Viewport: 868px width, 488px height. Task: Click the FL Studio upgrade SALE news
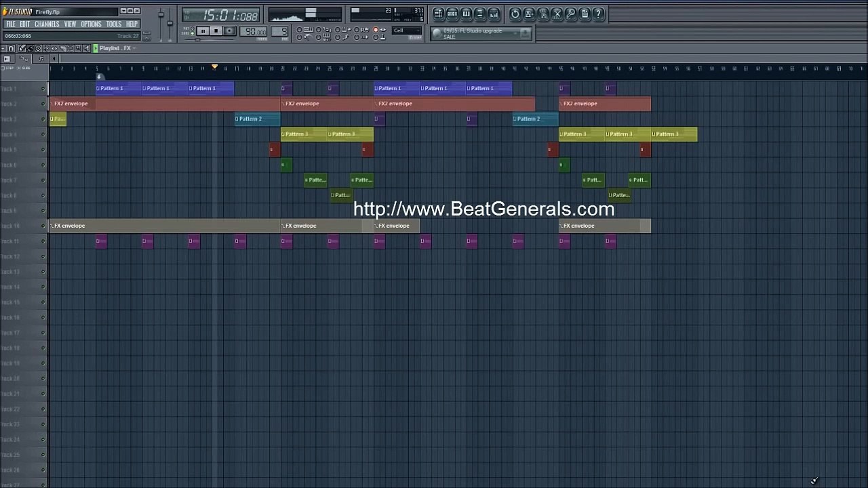(473, 34)
